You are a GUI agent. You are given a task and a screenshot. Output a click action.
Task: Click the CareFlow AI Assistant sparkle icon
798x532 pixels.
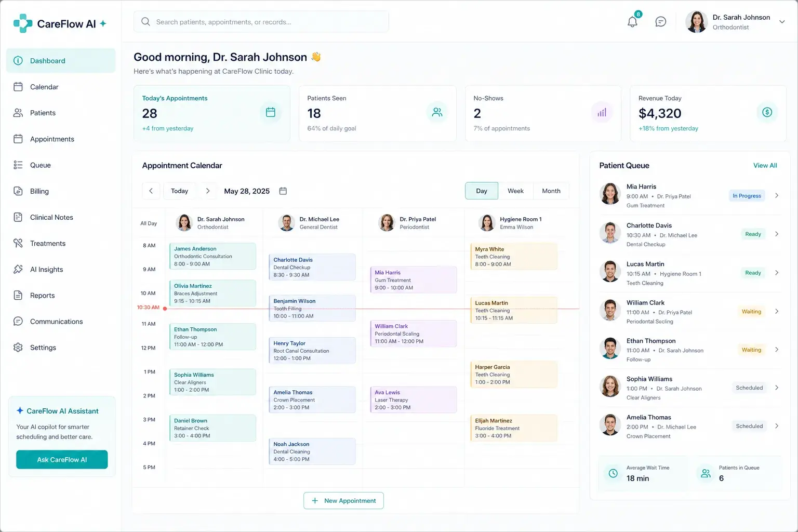[x=20, y=410]
